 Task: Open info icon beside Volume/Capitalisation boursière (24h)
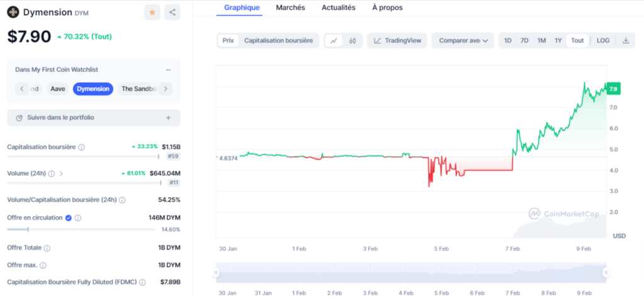[123, 200]
